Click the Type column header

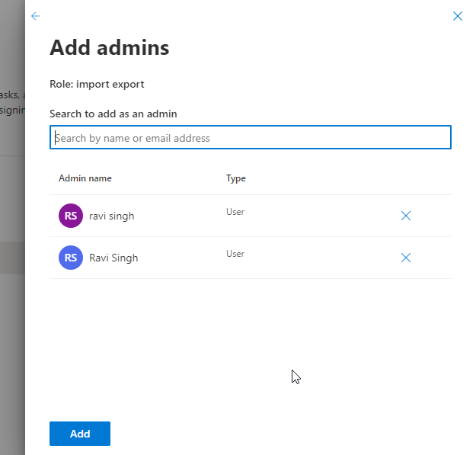click(236, 178)
